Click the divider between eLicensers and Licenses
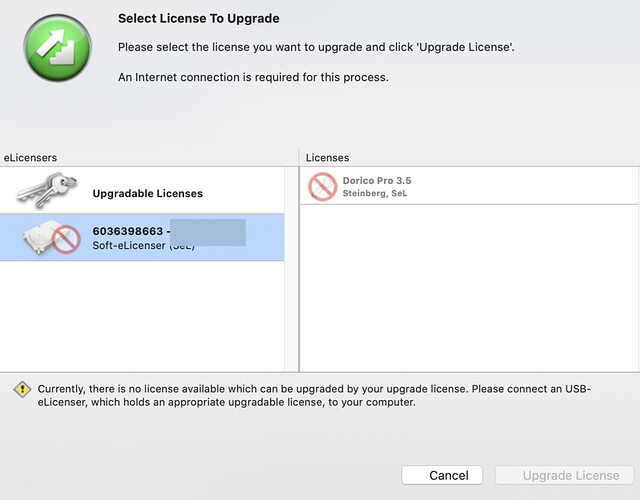 click(299, 260)
